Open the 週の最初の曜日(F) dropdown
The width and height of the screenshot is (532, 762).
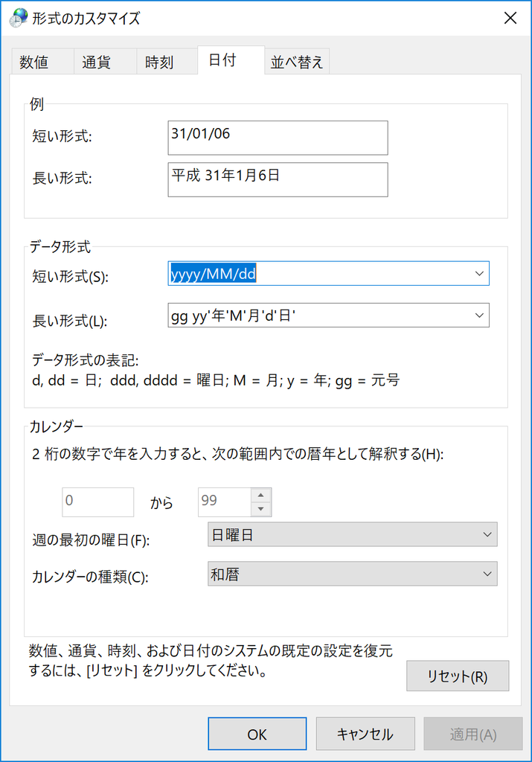click(489, 534)
